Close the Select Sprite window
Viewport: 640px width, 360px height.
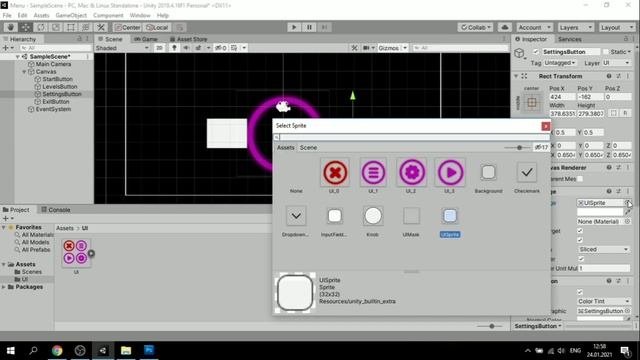tap(545, 126)
